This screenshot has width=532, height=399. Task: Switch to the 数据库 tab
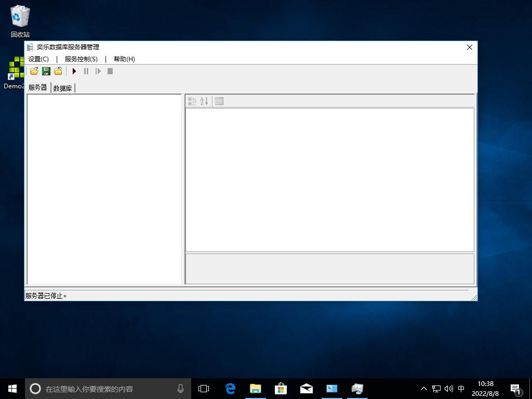click(x=63, y=88)
